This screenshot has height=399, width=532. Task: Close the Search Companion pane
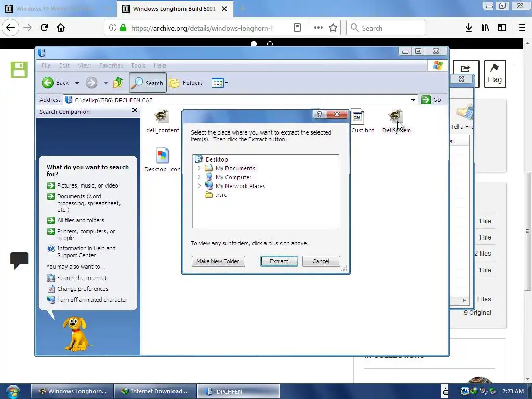(x=135, y=110)
